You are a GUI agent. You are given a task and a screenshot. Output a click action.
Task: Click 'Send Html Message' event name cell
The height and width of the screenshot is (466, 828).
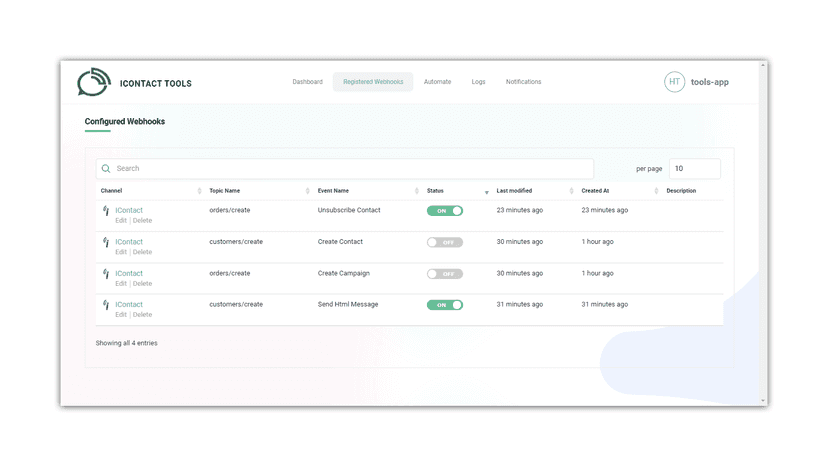tap(348, 304)
